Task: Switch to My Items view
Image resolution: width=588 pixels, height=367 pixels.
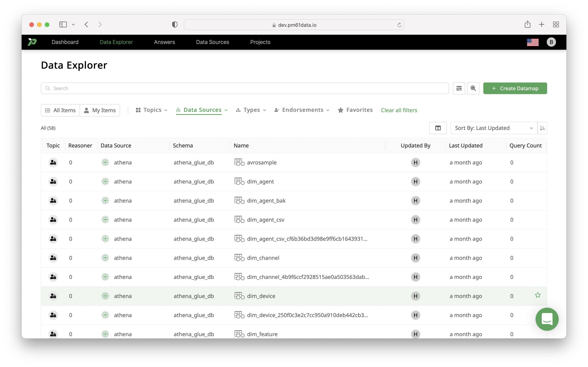Action: tap(100, 110)
